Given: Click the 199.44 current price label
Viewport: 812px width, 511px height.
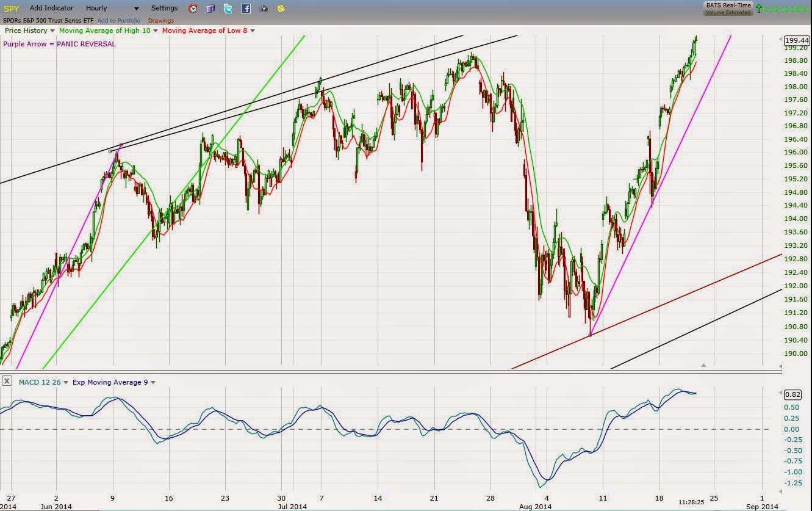Looking at the screenshot, I should click(x=798, y=40).
